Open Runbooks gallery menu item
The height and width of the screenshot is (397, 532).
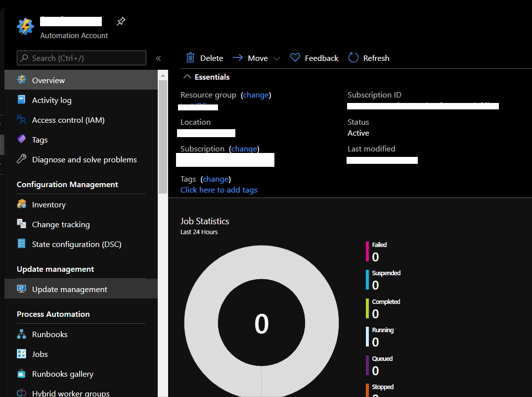point(81,374)
